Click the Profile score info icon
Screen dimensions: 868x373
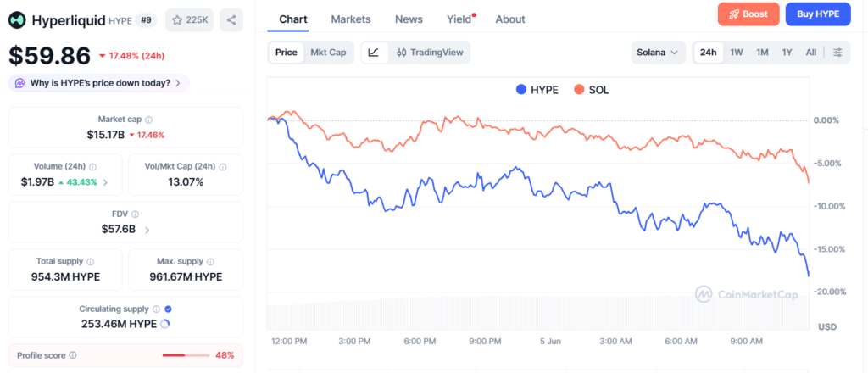(73, 355)
